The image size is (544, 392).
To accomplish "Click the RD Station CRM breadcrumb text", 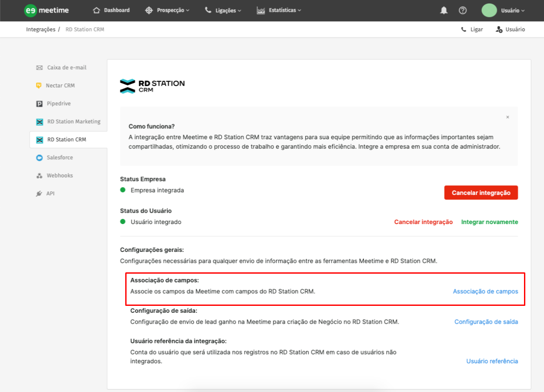I will coord(85,30).
